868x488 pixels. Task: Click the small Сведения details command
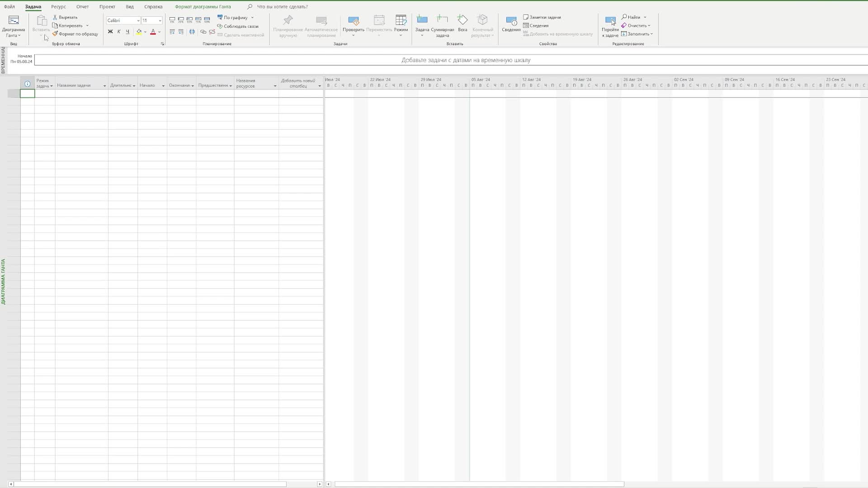point(536,26)
